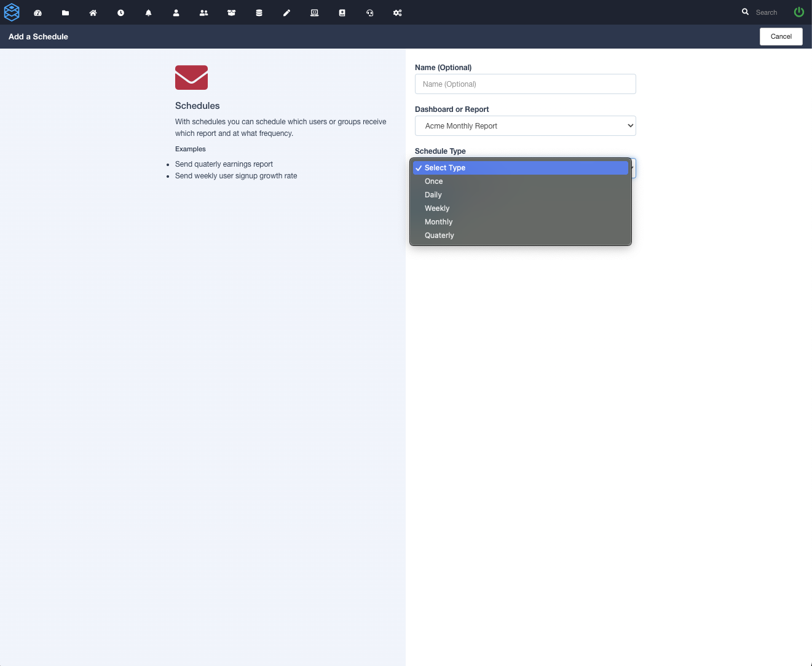The height and width of the screenshot is (666, 812).
Task: Open the dashboard gauge icon
Action: tap(37, 12)
